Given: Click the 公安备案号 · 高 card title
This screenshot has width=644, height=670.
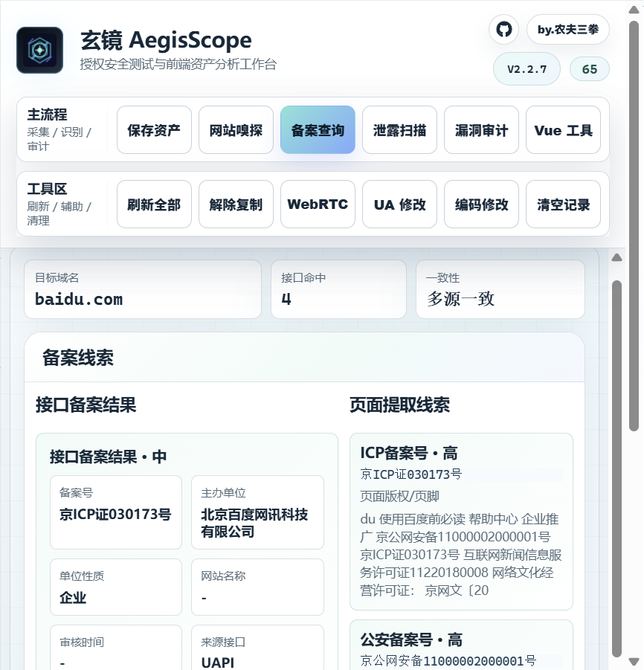Looking at the screenshot, I should [411, 640].
